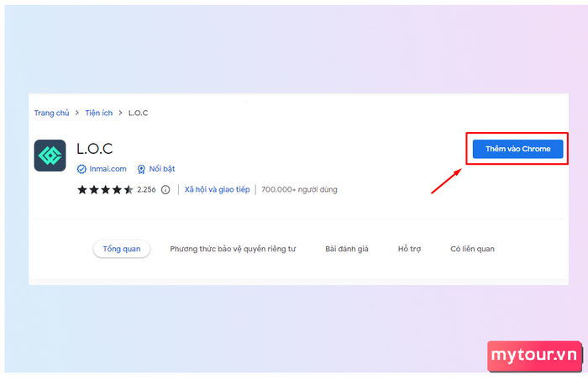
Task: Open the rating info circle icon
Action: point(165,190)
